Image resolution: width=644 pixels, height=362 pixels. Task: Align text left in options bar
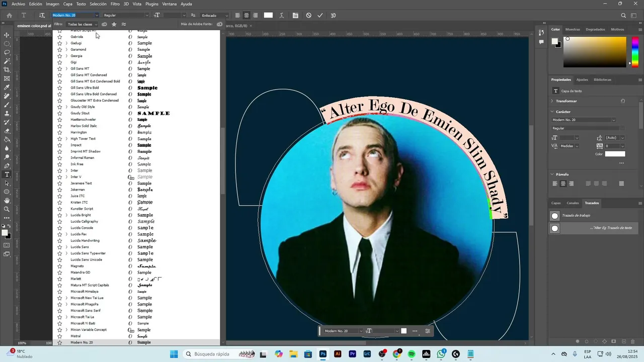tap(237, 15)
